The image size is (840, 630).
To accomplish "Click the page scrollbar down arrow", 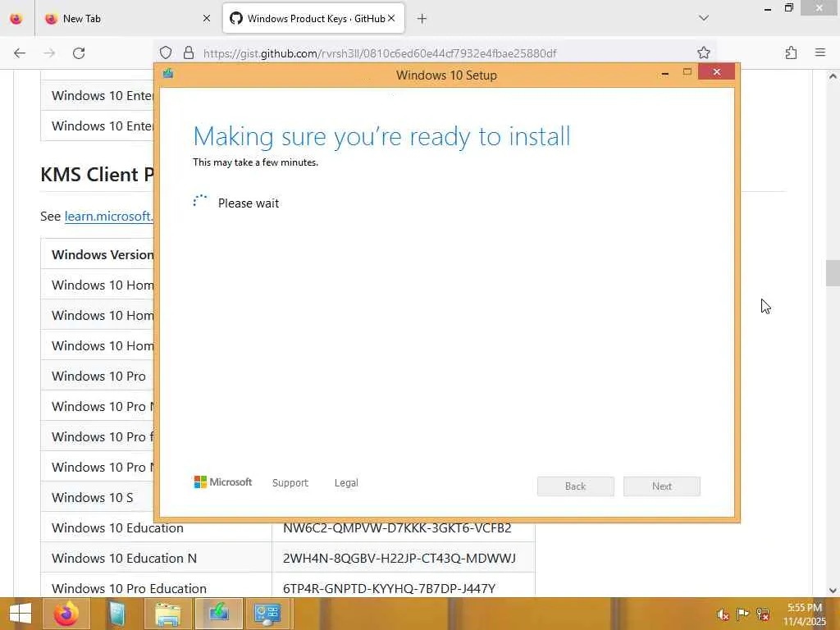I will point(833,591).
